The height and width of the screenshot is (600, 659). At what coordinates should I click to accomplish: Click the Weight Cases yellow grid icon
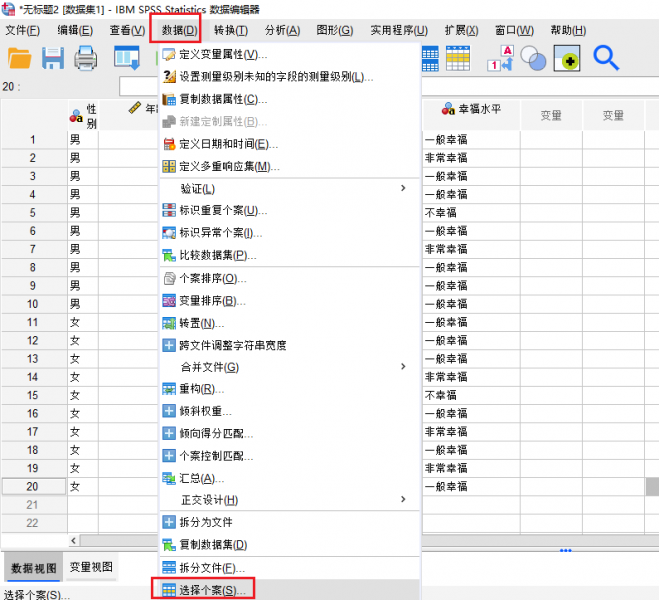pos(458,58)
